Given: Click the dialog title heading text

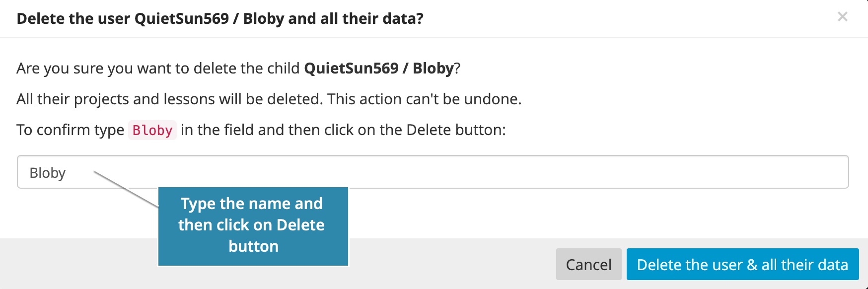Looking at the screenshot, I should point(220,19).
